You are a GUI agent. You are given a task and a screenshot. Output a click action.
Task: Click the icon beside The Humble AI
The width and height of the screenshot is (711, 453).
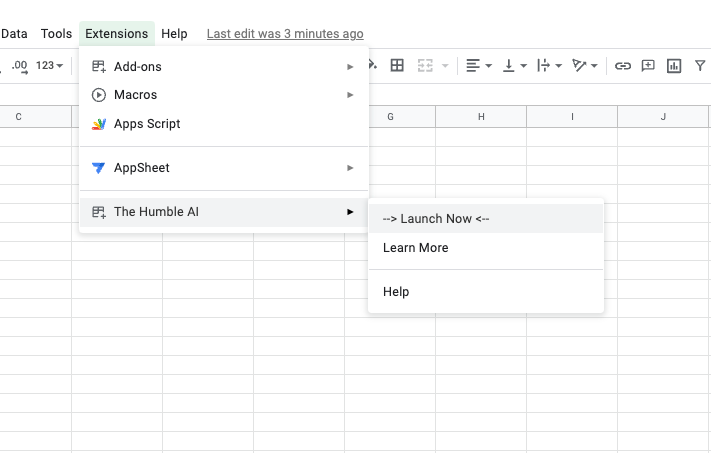(x=99, y=212)
